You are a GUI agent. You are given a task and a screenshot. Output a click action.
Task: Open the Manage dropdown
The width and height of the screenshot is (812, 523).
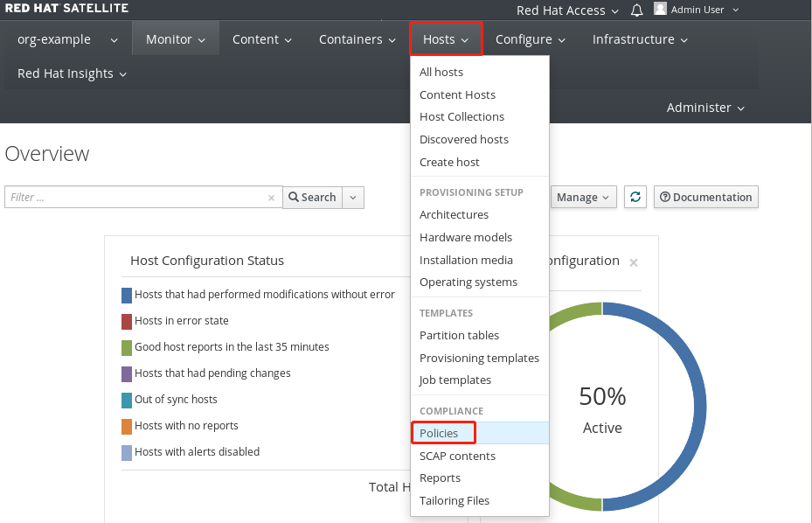[x=582, y=197]
